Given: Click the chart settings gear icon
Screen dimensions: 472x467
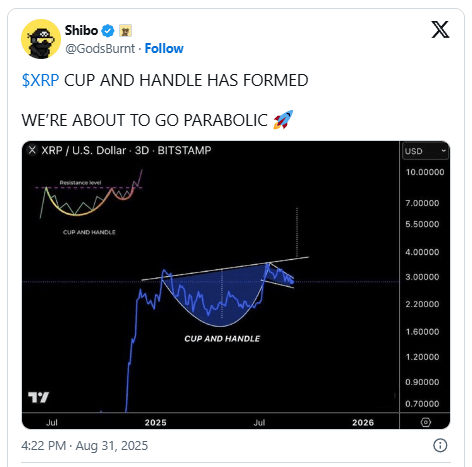Looking at the screenshot, I should pos(426,422).
